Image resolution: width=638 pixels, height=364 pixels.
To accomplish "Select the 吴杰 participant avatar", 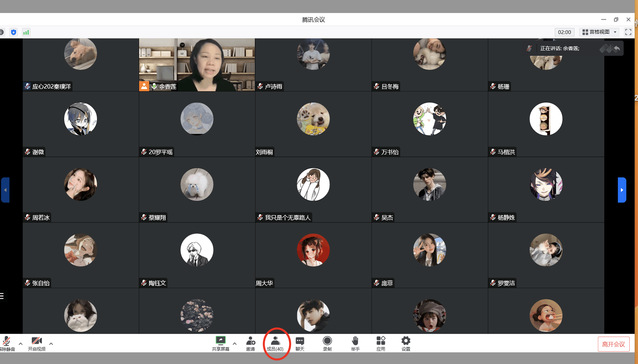I will tap(429, 184).
